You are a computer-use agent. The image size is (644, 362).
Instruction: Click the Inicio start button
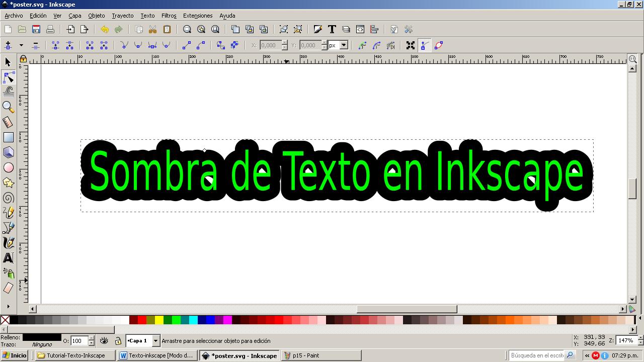[x=14, y=355]
